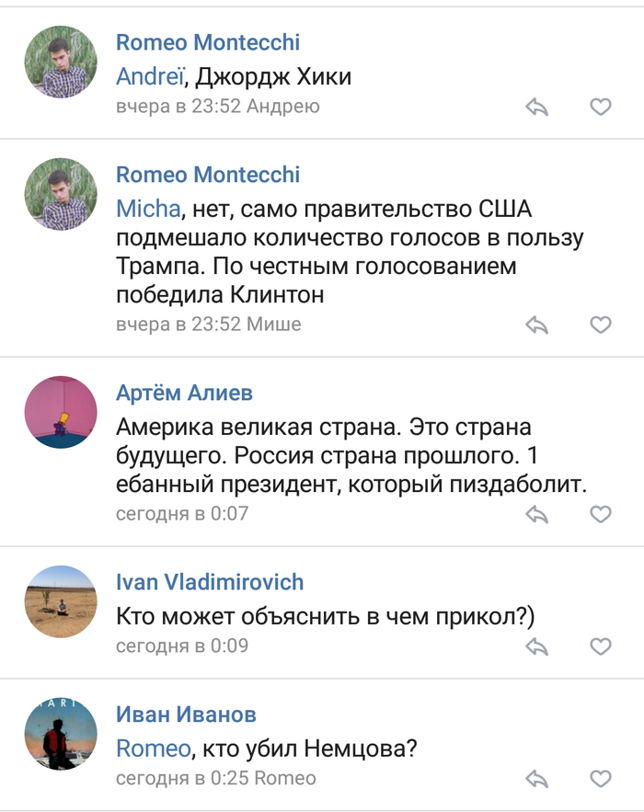The image size is (644, 812).
Task: Like Ivan Vladimirovich's comment
Action: pyautogui.click(x=600, y=646)
